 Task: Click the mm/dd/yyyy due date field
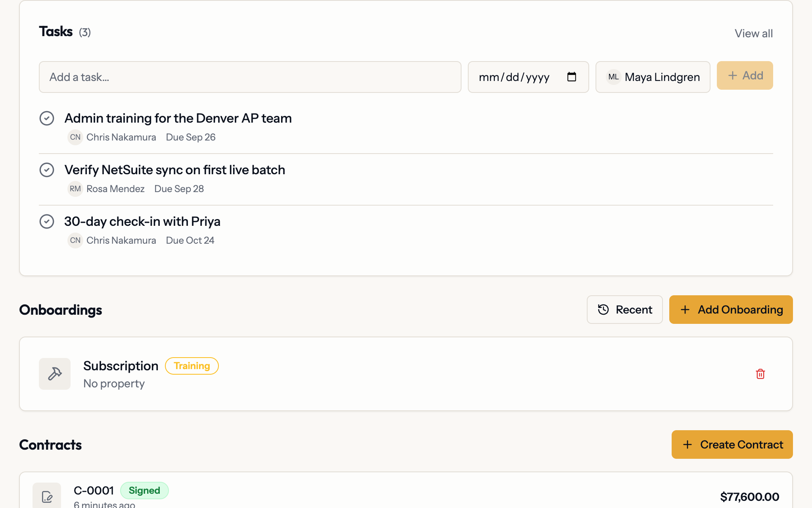[x=528, y=77]
